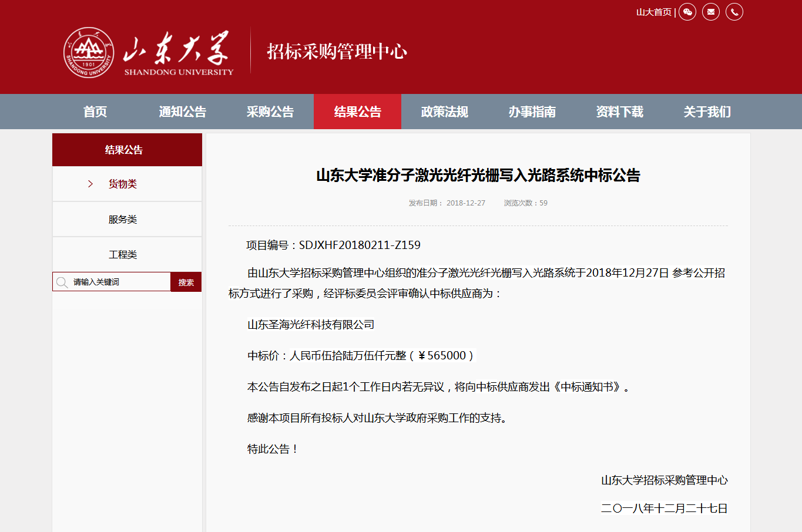This screenshot has width=802, height=532.
Task: Click the Shandong University round emblem
Action: pos(89,52)
